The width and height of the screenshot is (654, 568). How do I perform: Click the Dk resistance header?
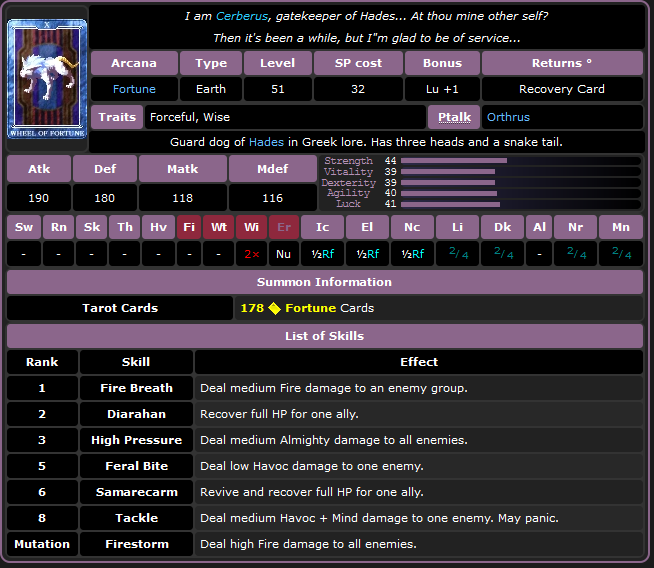pos(503,227)
